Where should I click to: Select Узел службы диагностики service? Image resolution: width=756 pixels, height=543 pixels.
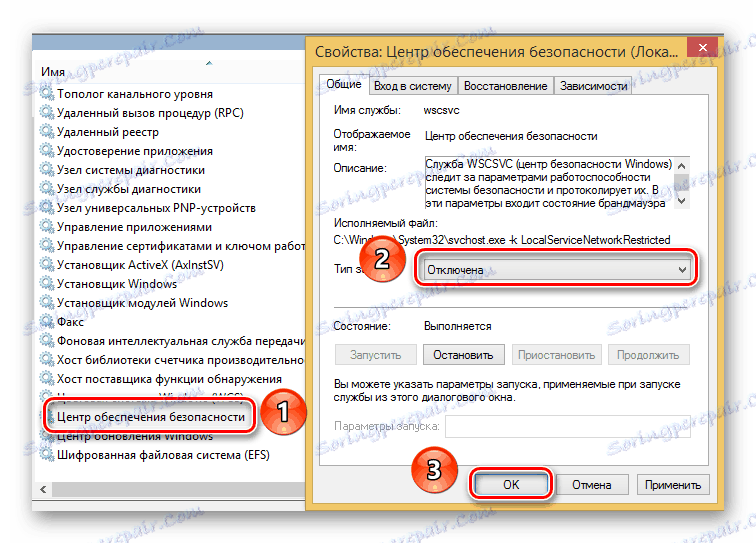(x=129, y=189)
